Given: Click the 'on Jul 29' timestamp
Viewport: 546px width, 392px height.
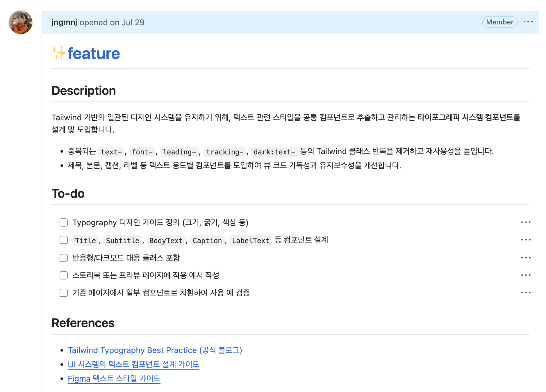Looking at the screenshot, I should (127, 22).
